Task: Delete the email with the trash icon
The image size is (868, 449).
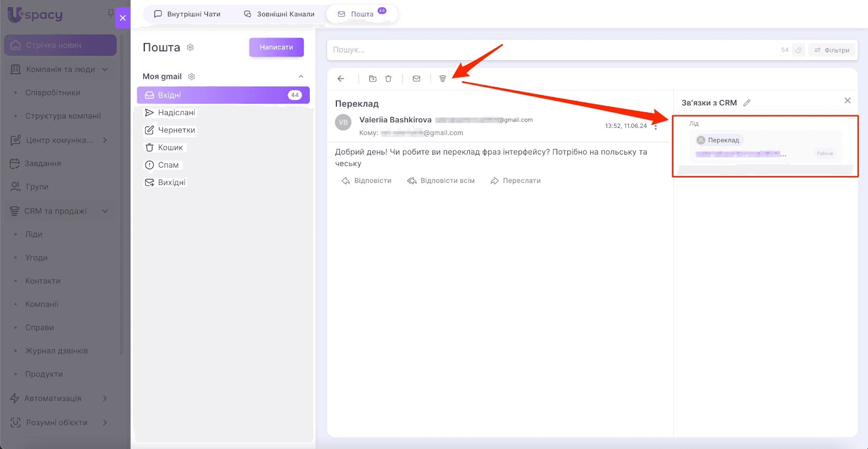Action: (x=388, y=79)
